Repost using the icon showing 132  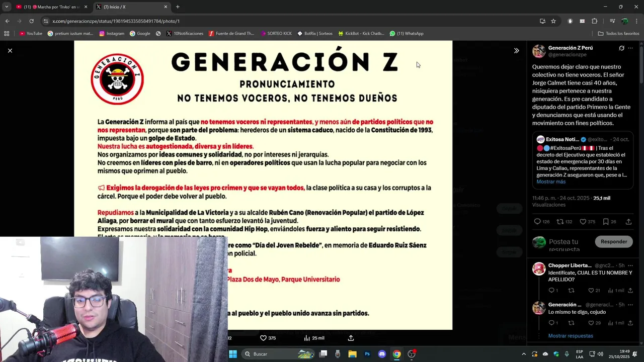(x=560, y=222)
